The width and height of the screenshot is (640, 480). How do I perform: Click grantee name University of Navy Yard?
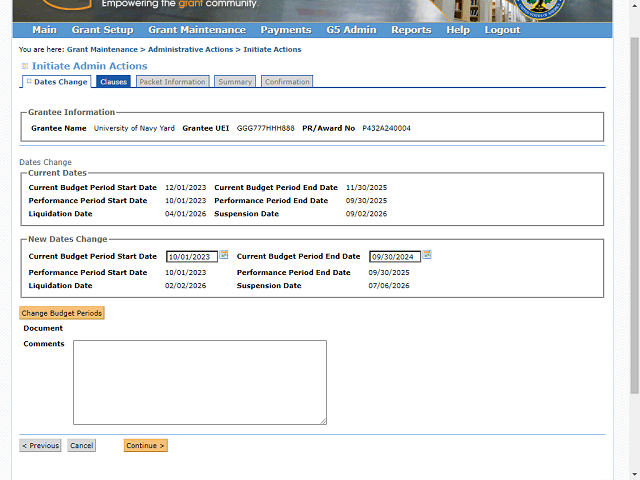point(134,128)
